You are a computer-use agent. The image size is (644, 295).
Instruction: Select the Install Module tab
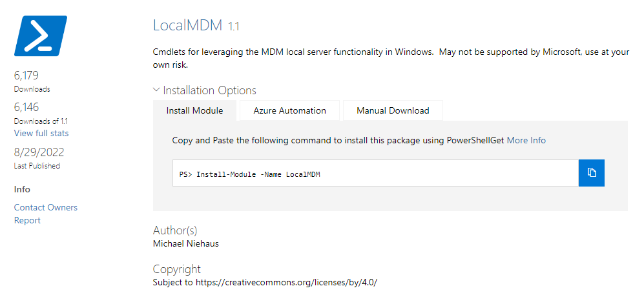point(194,110)
